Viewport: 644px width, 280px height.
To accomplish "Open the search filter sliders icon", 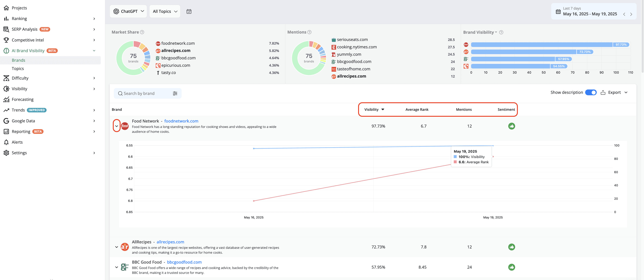I will click(175, 93).
